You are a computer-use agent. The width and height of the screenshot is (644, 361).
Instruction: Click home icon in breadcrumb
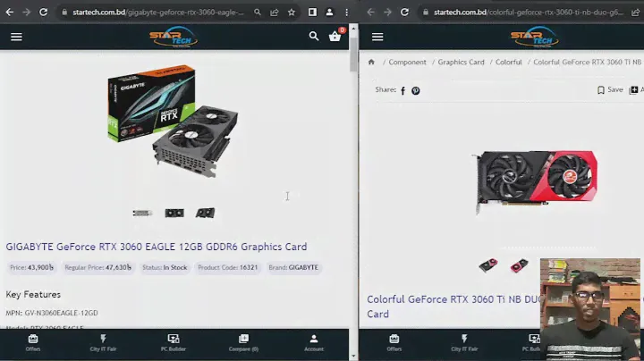371,63
